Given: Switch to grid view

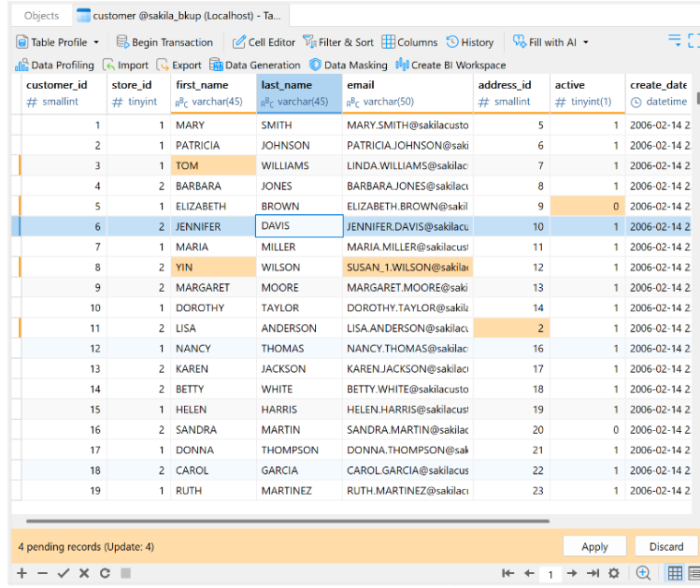Looking at the screenshot, I should [675, 573].
